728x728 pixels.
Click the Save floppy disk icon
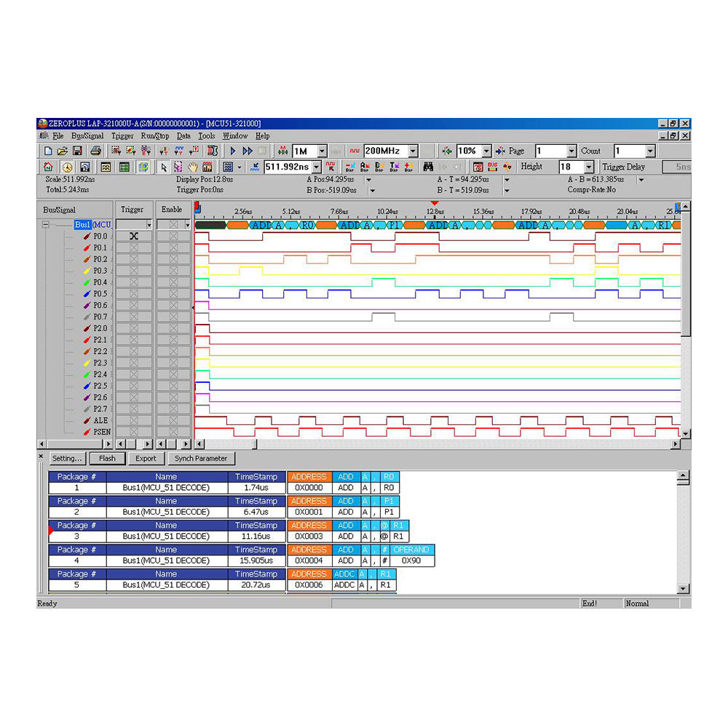coord(76,151)
